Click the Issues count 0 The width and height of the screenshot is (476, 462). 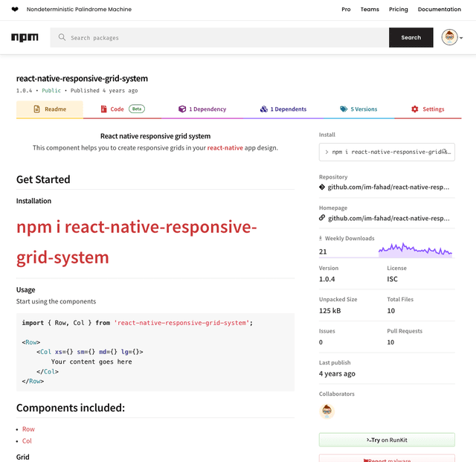(321, 342)
